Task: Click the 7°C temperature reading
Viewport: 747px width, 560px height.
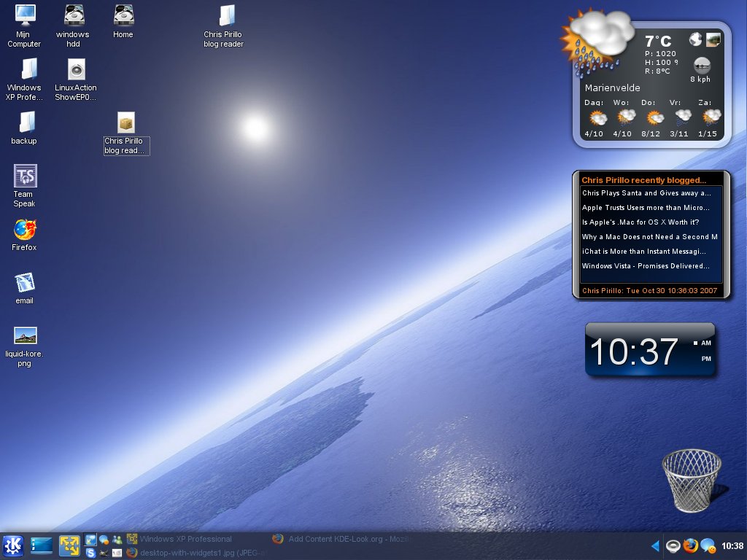Action: coord(658,41)
